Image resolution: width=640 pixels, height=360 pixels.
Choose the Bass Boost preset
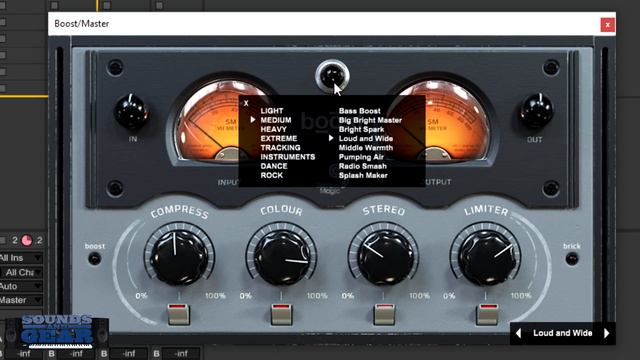click(360, 111)
